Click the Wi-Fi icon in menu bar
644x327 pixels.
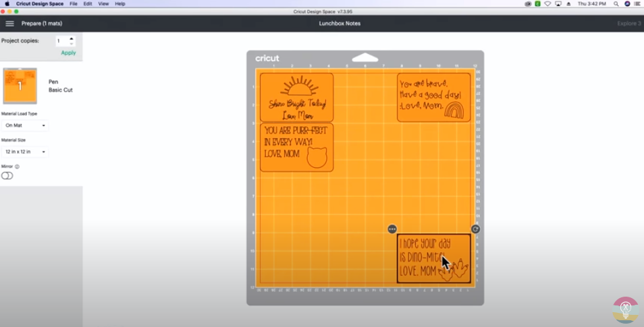click(547, 3)
